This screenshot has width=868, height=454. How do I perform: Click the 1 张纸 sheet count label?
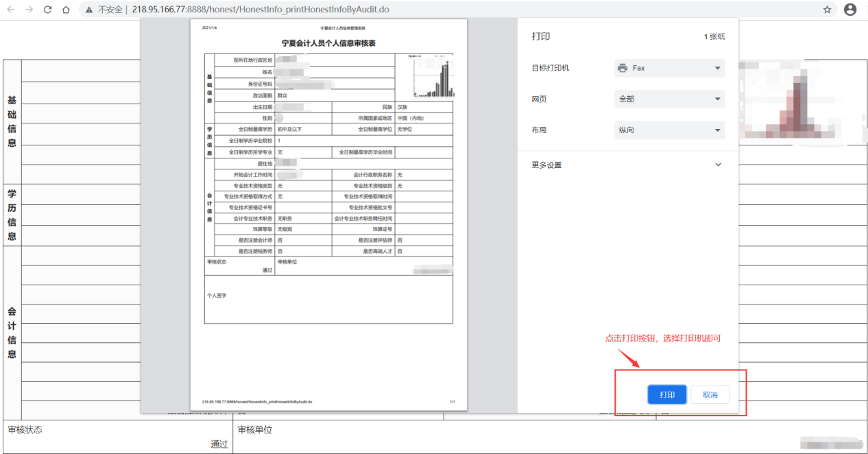(x=714, y=36)
